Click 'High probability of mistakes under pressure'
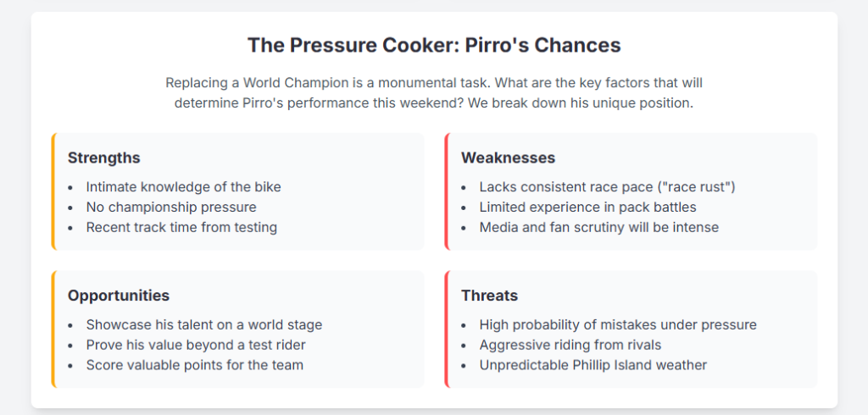 [617, 324]
